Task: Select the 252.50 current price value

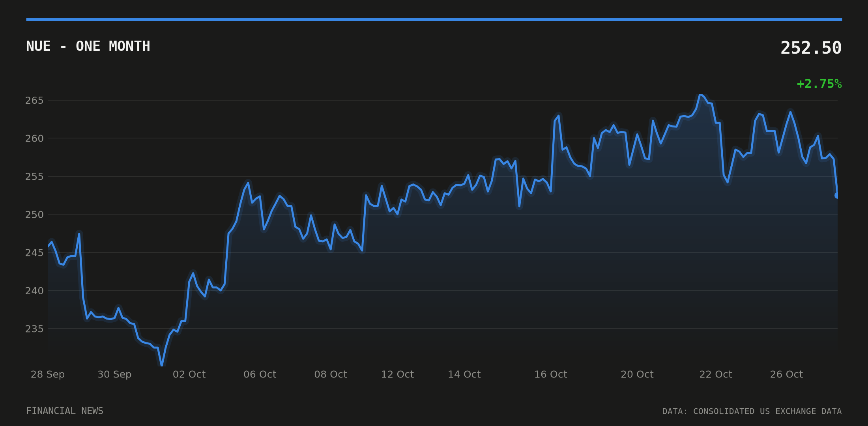Action: [x=811, y=48]
